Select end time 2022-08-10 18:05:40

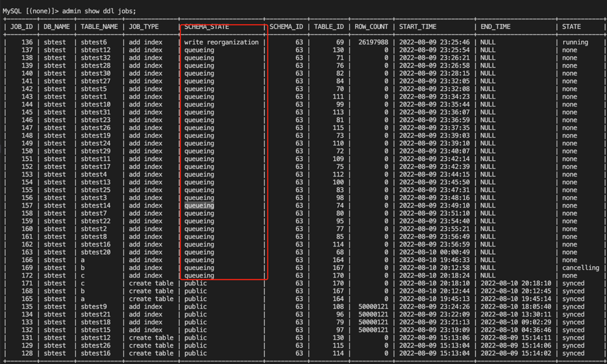click(515, 307)
